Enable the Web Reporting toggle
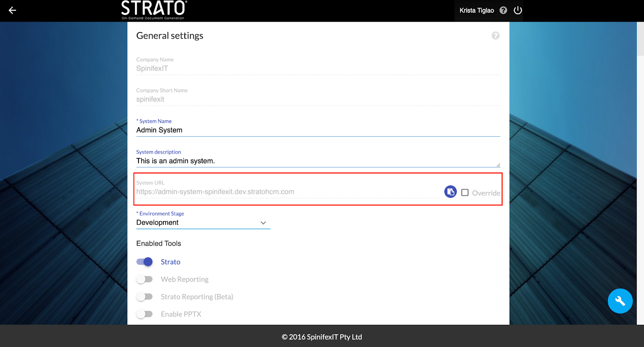 click(x=144, y=279)
